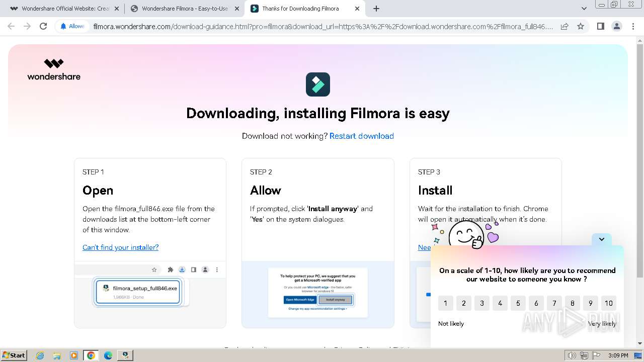Screen dimensions: 644x362
Task: Toggle the Chrome side panel icon
Action: (x=600, y=26)
